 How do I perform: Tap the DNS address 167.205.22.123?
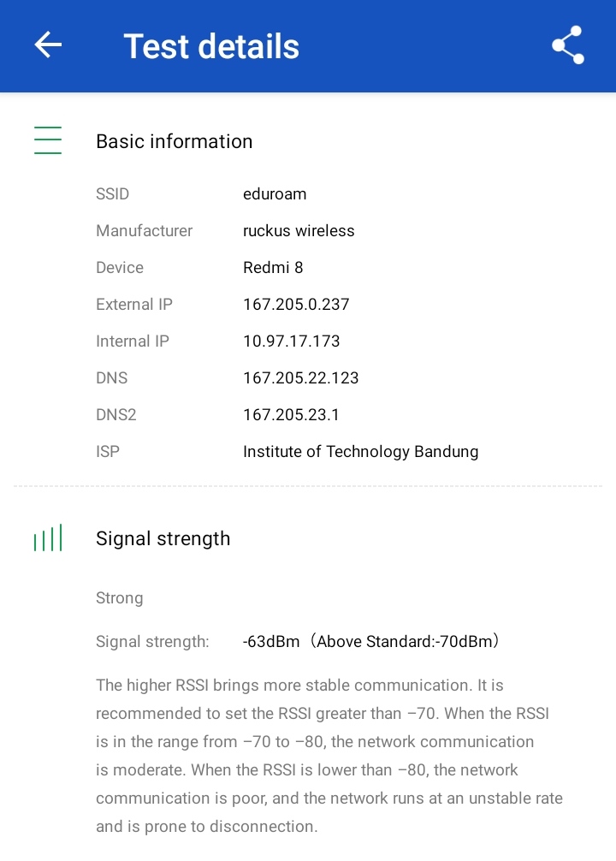[x=301, y=378]
